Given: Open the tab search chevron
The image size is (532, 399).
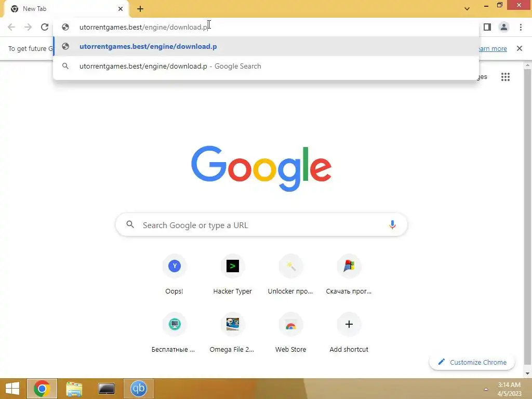Looking at the screenshot, I should [467, 9].
